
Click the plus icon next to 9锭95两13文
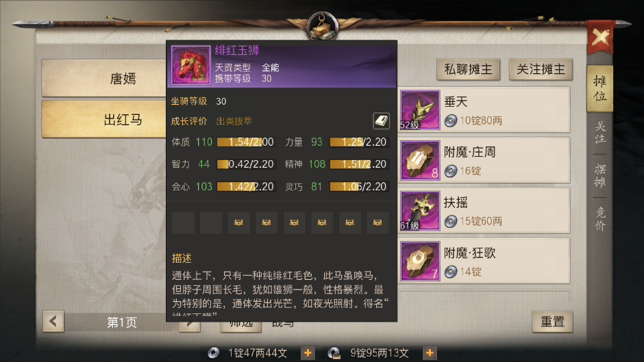click(x=429, y=352)
